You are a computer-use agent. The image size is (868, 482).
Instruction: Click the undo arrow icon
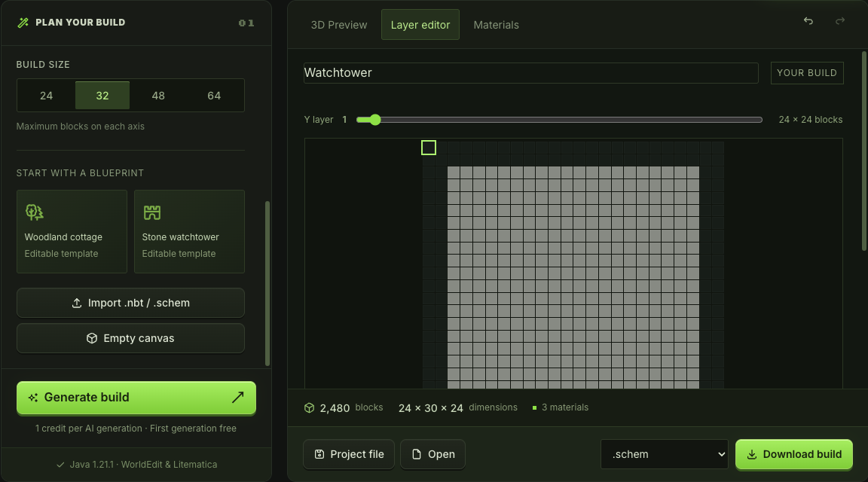808,21
